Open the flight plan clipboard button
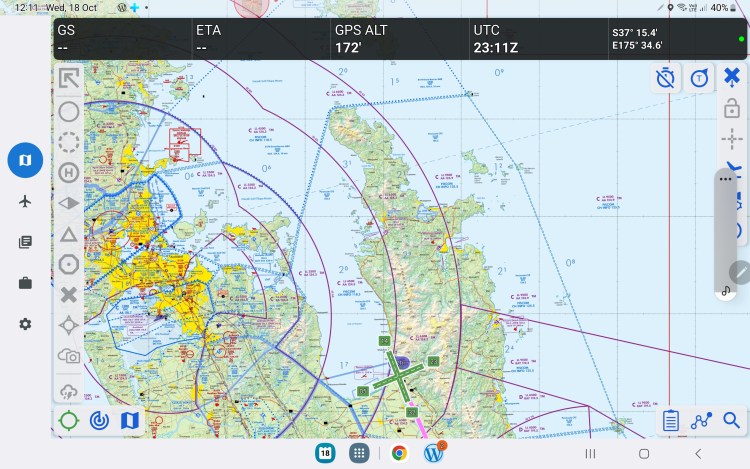Viewport: 750px width, 469px height. tap(671, 421)
